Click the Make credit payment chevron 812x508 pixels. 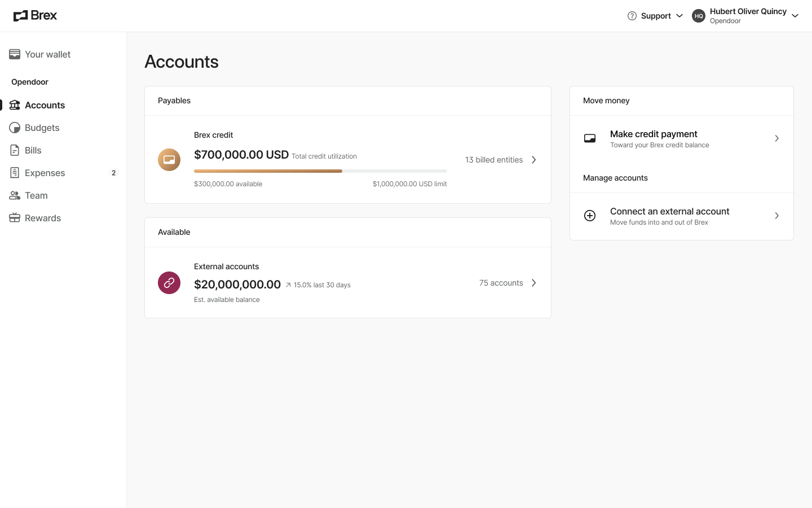pos(776,138)
